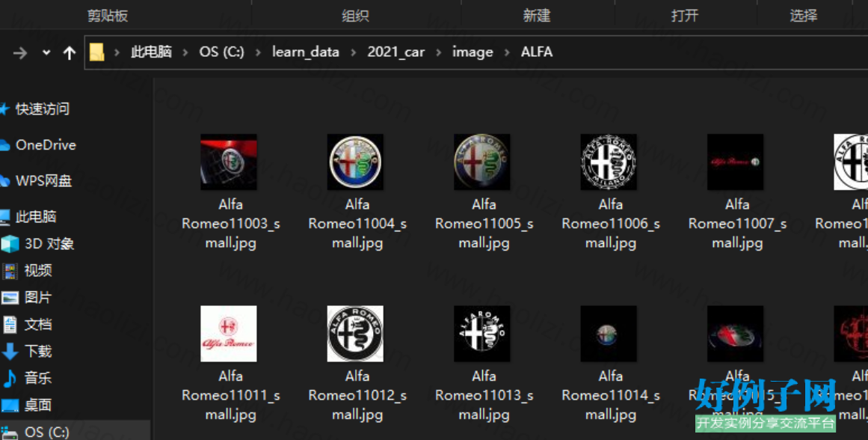Expand chevron after 2021_car in address bar

point(438,52)
